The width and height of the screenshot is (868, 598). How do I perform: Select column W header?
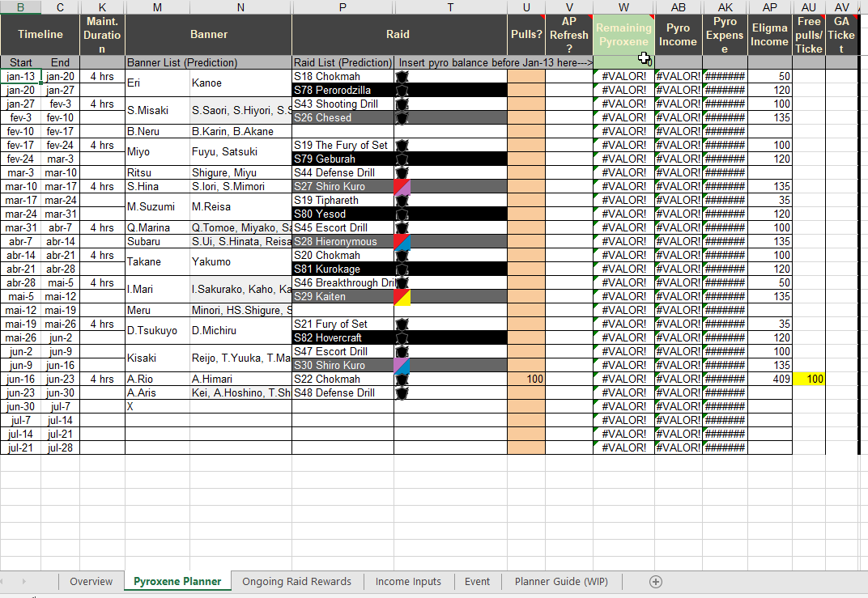pos(623,7)
